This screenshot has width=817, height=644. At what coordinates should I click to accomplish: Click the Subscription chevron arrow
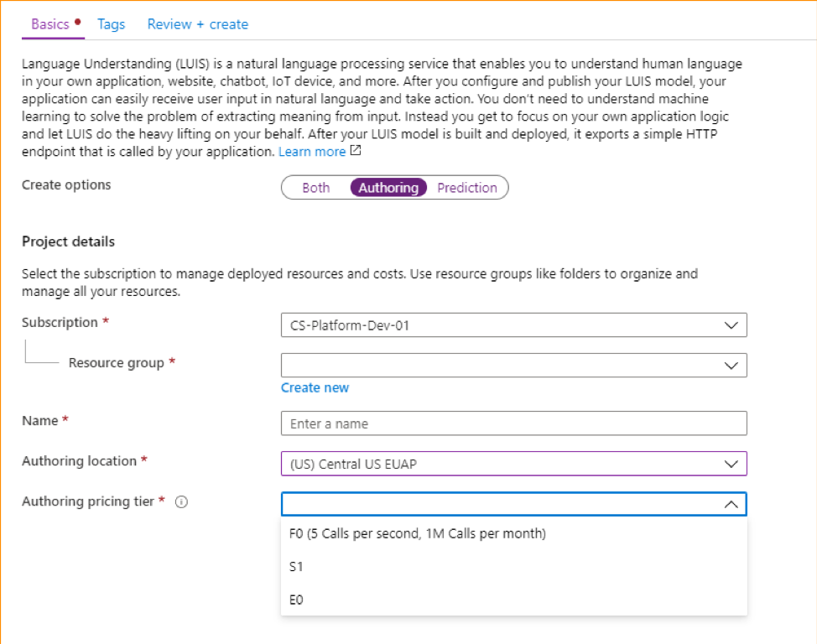tap(731, 325)
